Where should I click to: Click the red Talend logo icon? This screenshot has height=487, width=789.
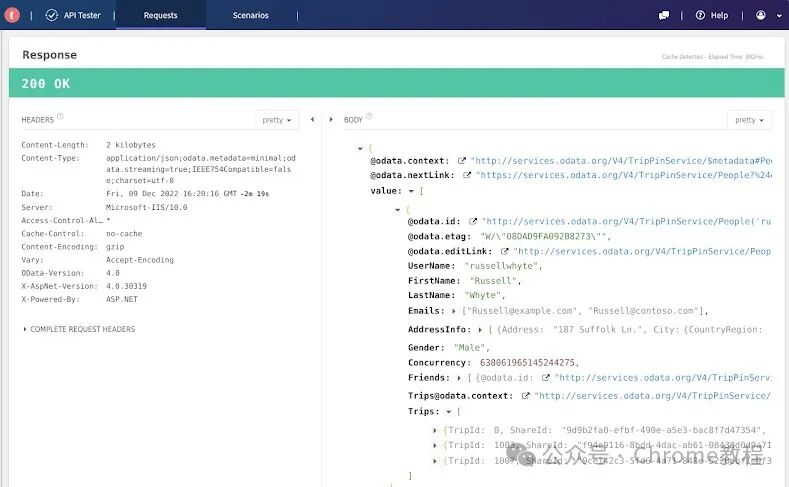coord(12,15)
